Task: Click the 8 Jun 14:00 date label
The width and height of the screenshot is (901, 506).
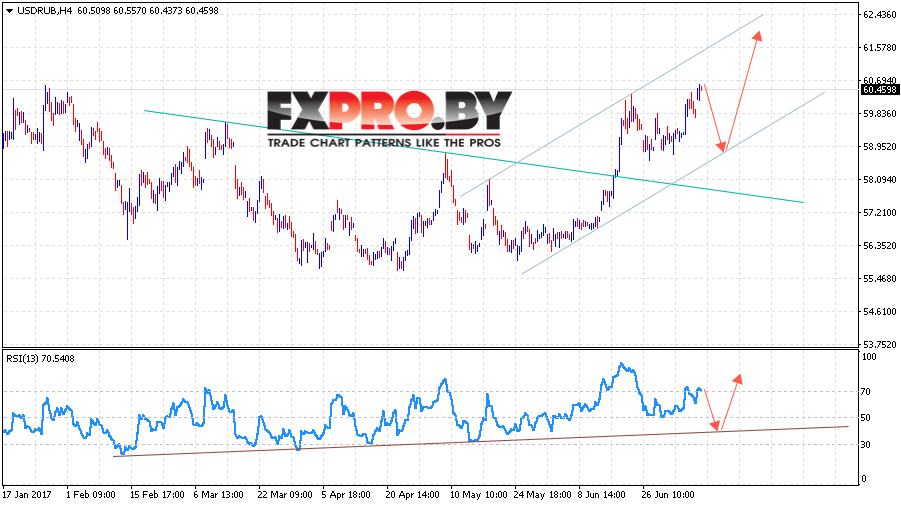Action: point(602,495)
